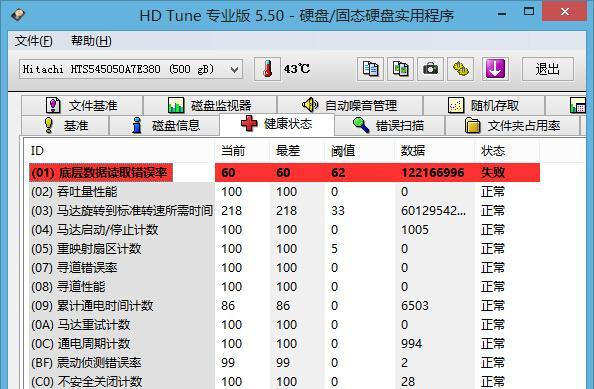The width and height of the screenshot is (594, 389).
Task: Maximize the HD Tune window
Action: click(529, 12)
